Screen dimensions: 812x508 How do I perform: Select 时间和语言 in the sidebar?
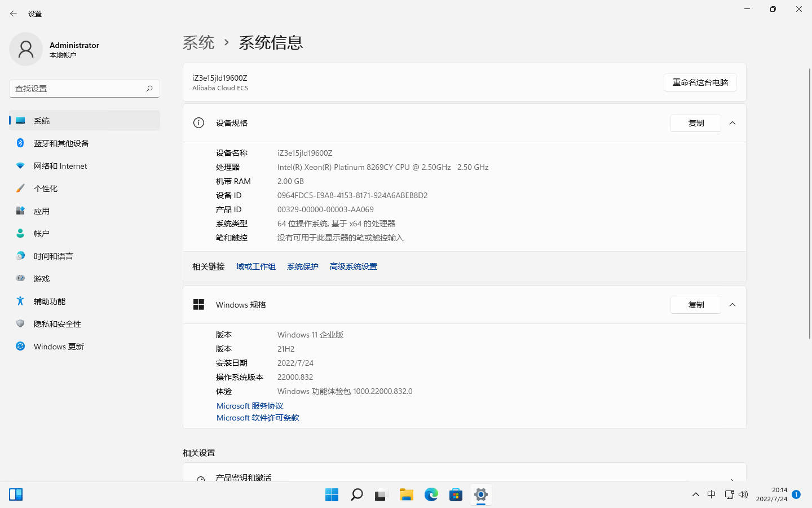(85, 256)
